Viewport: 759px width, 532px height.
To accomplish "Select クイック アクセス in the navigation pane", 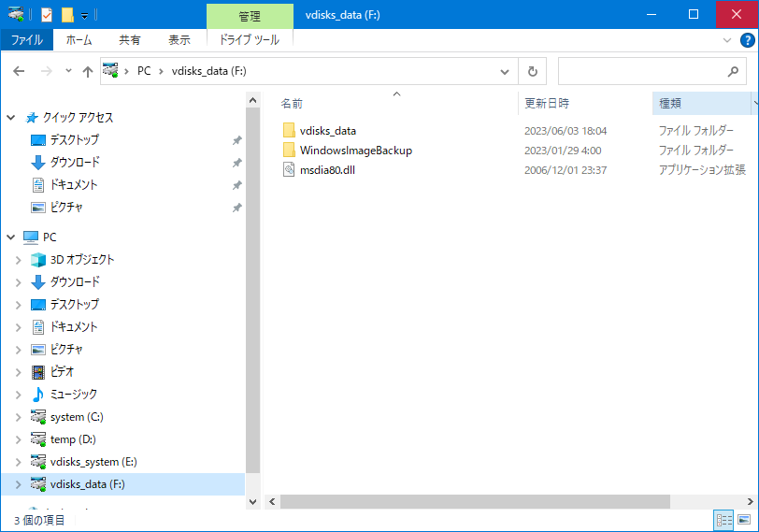I will pyautogui.click(x=78, y=118).
